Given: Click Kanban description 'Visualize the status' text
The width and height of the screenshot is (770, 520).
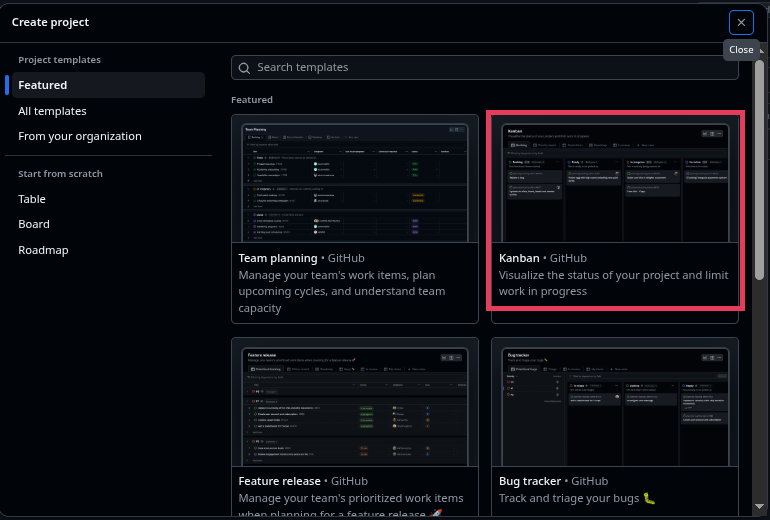Looking at the screenshot, I should click(613, 283).
